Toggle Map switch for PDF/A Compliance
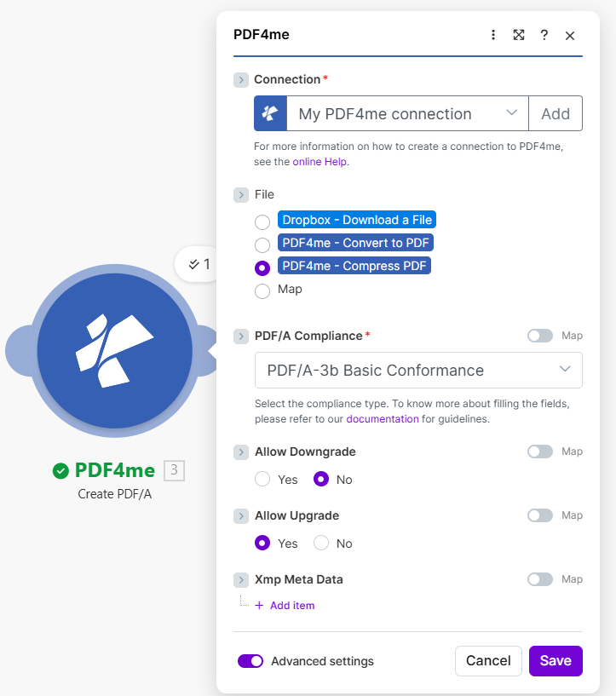Image resolution: width=616 pixels, height=696 pixels. point(540,336)
